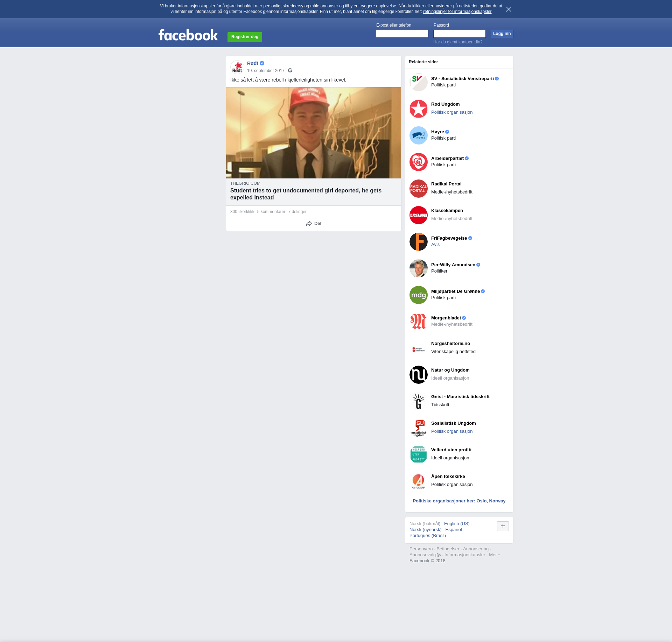Open the Arbeiderpartiet rose logo

pos(418,162)
